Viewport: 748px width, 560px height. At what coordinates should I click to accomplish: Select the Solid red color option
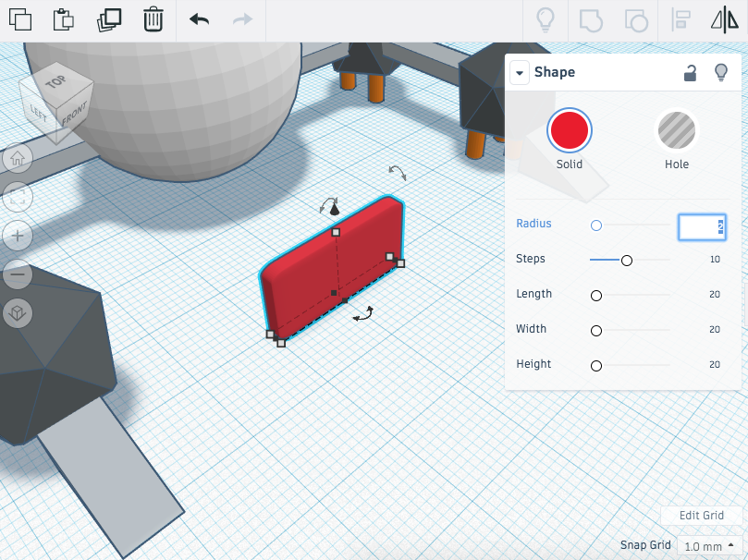570,130
